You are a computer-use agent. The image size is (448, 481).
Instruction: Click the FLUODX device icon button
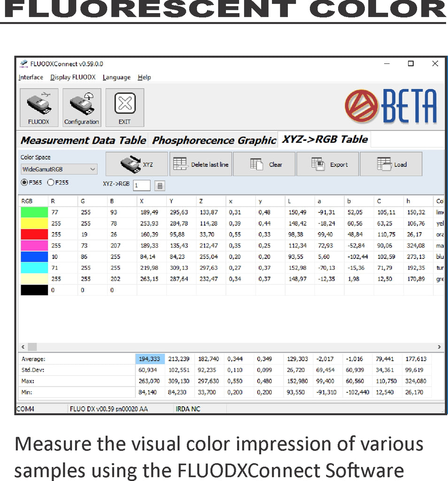pyautogui.click(x=39, y=108)
